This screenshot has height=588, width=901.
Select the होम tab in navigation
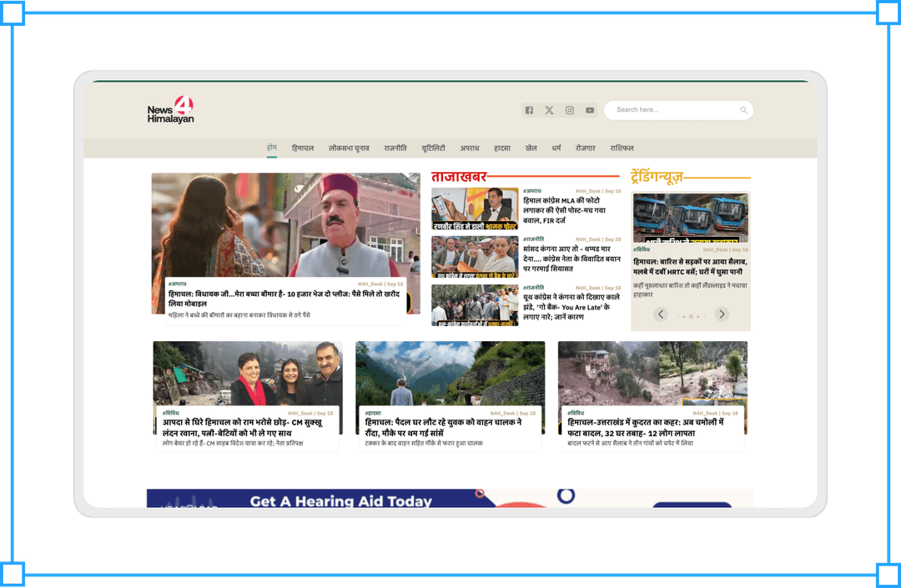click(272, 148)
